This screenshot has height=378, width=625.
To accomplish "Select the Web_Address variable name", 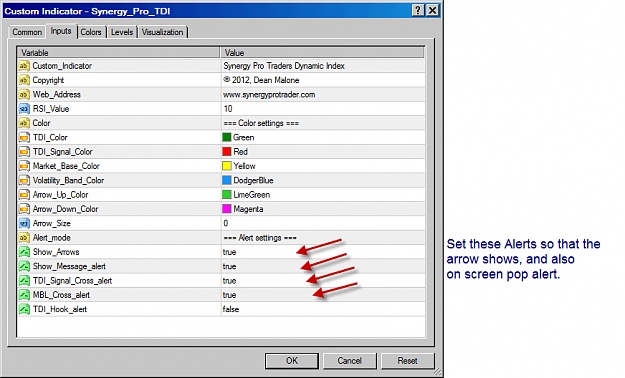I will pyautogui.click(x=57, y=94).
